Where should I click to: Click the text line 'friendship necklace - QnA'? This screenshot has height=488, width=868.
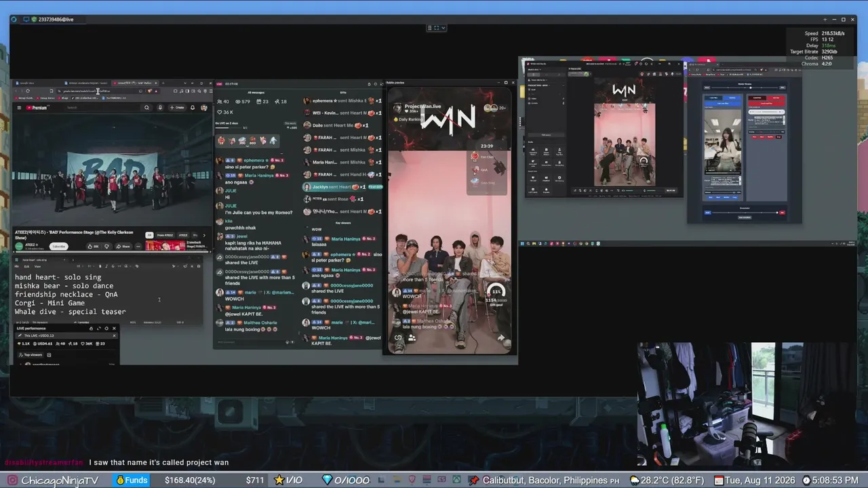tap(66, 294)
